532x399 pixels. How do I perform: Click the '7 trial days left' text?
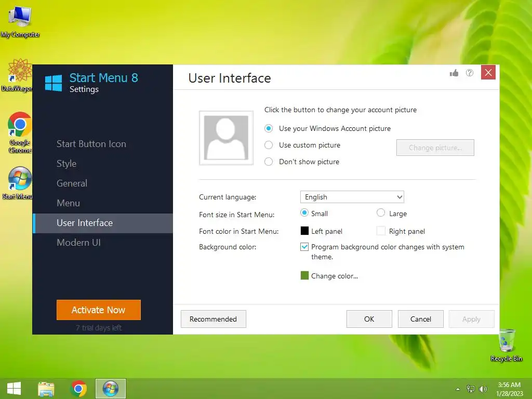[99, 328]
